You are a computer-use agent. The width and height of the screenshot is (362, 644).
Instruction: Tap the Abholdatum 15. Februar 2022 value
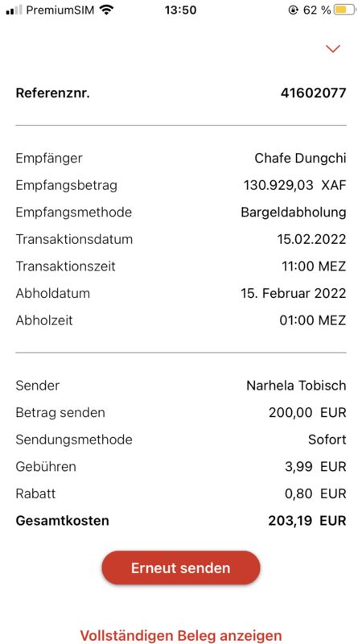click(x=294, y=294)
